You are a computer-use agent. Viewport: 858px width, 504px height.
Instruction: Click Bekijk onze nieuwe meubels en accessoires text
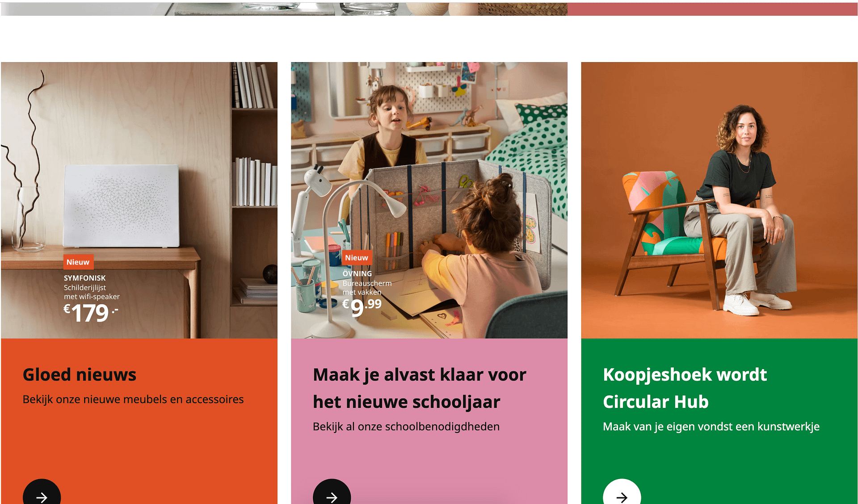click(133, 399)
